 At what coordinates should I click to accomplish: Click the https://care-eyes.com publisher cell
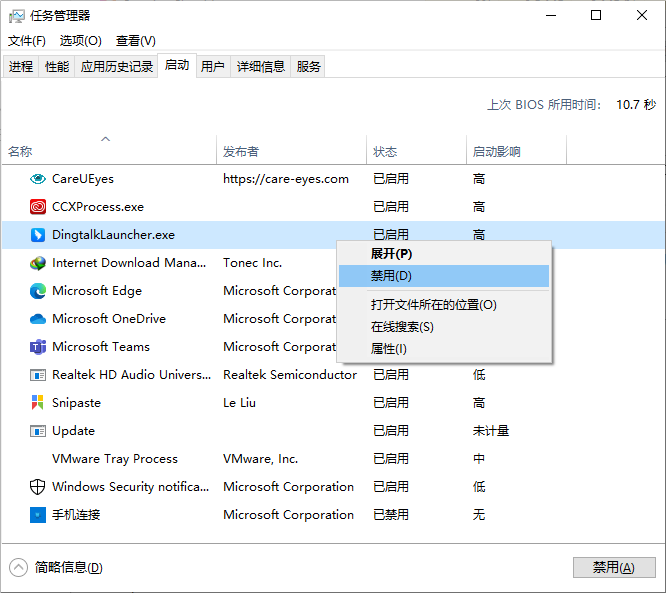click(286, 179)
